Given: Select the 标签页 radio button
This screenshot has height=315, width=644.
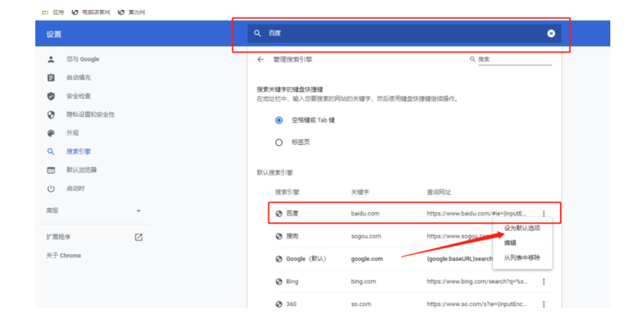Looking at the screenshot, I should 279,143.
